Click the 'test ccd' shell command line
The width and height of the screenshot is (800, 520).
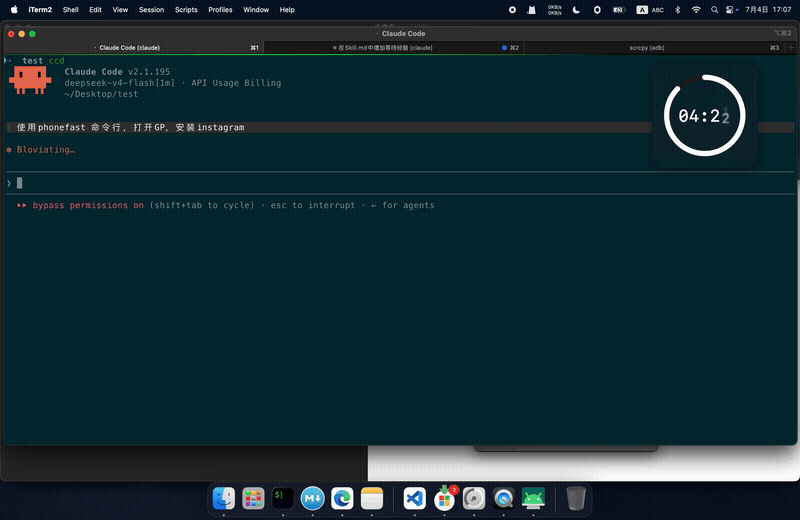pos(43,60)
